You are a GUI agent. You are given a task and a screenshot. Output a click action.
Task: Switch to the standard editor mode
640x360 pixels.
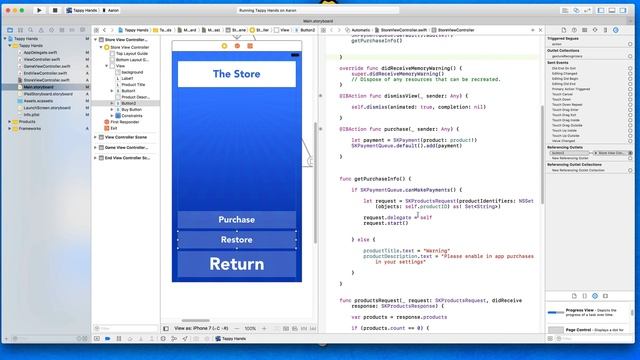(565, 10)
